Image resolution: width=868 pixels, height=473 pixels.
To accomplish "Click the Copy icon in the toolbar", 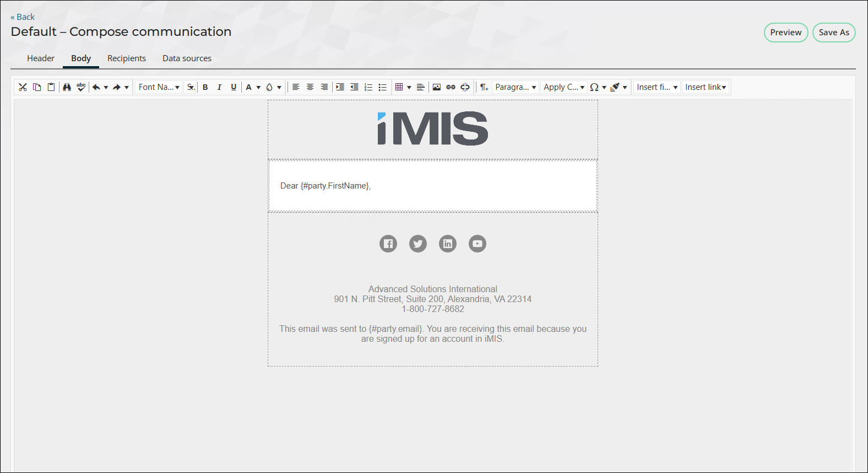I will click(x=37, y=87).
